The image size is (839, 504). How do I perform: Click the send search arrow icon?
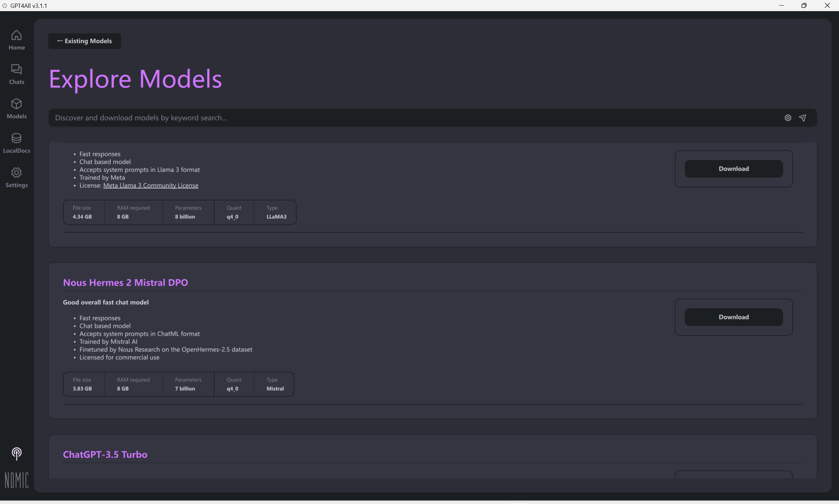tap(802, 118)
